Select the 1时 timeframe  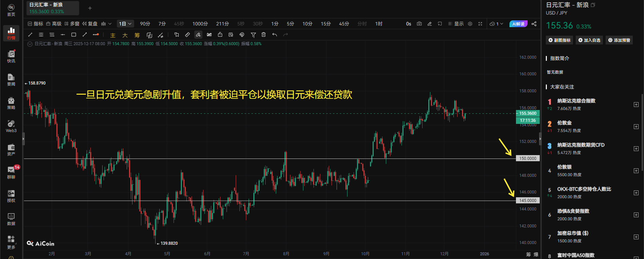[379, 24]
